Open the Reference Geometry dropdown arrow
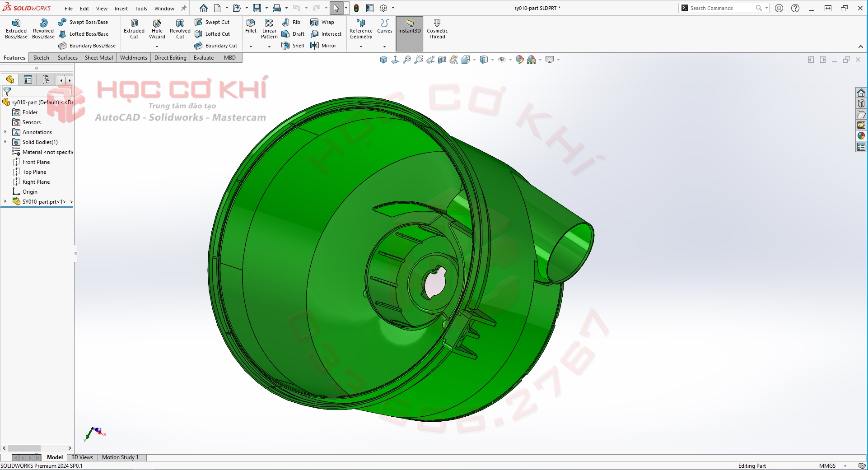Screen dimensions: 868x470 (361, 47)
